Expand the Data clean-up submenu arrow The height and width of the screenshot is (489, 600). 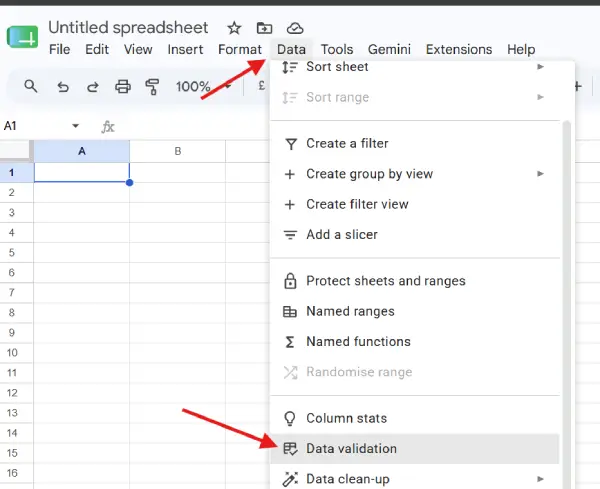pyautogui.click(x=540, y=479)
